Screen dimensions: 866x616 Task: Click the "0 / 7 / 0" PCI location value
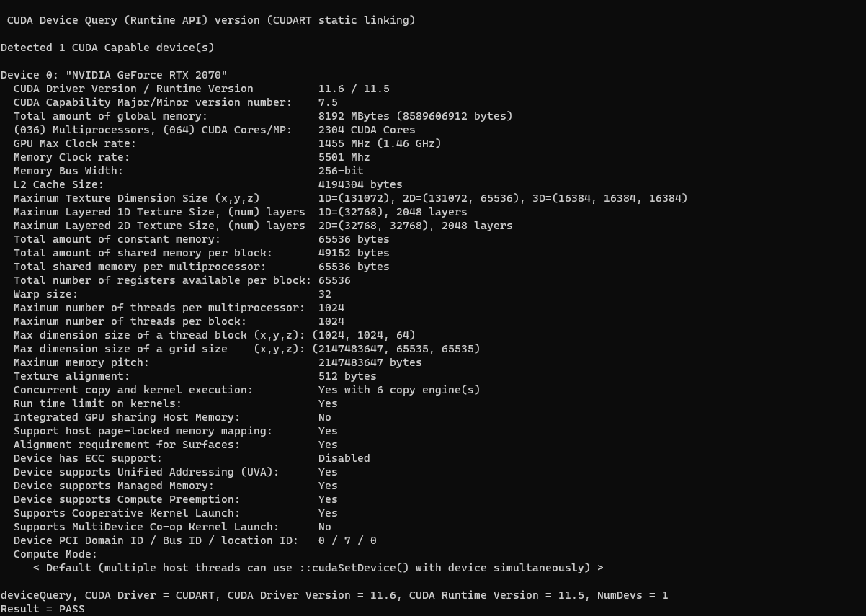347,540
